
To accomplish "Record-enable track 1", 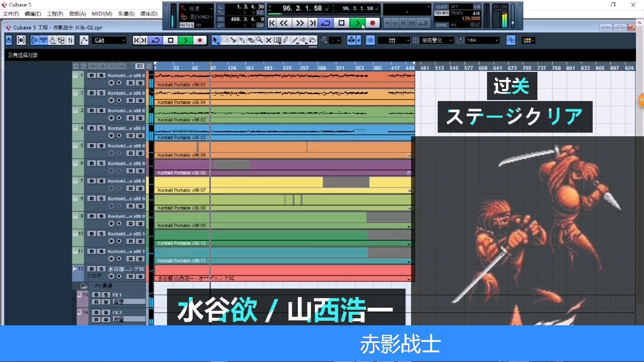I will coord(111,83).
